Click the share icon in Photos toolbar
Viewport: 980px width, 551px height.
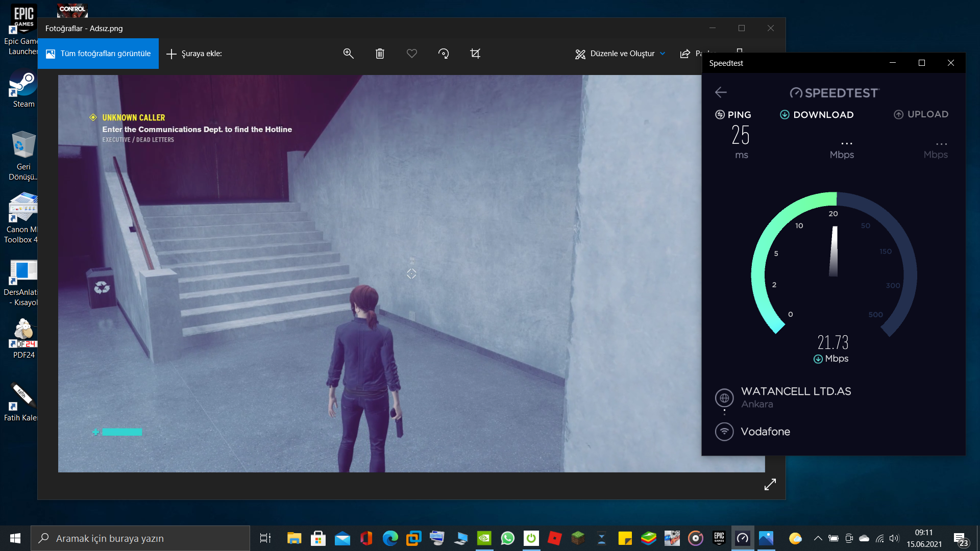pyautogui.click(x=685, y=54)
